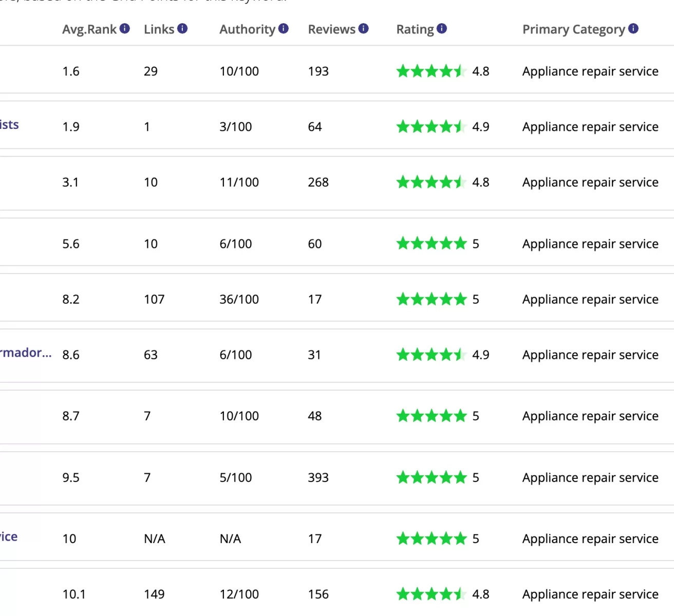Show Primary Category info icon tooltip
Image resolution: width=674 pixels, height=616 pixels.
click(633, 29)
